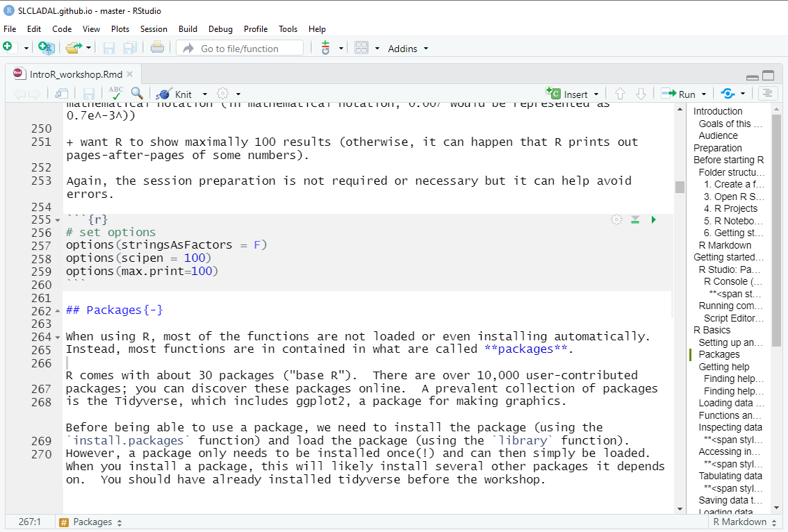
Task: Open the Addins dropdown
Action: (408, 49)
